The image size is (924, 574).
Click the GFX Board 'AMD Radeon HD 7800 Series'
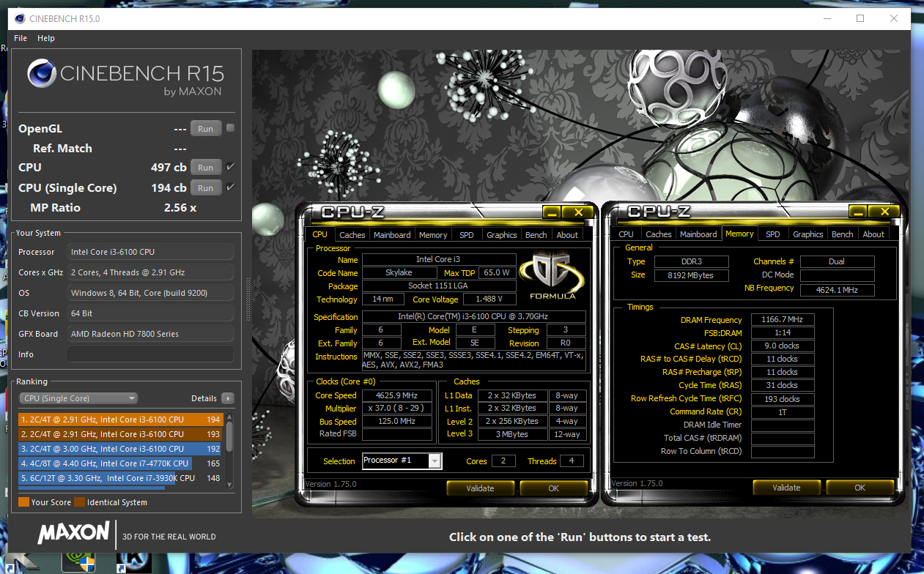[x=150, y=334]
